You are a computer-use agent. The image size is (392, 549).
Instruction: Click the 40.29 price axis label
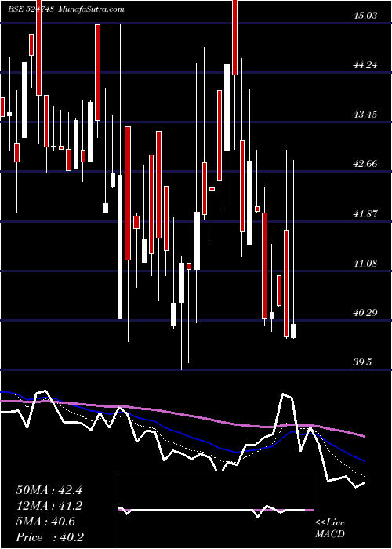(367, 312)
